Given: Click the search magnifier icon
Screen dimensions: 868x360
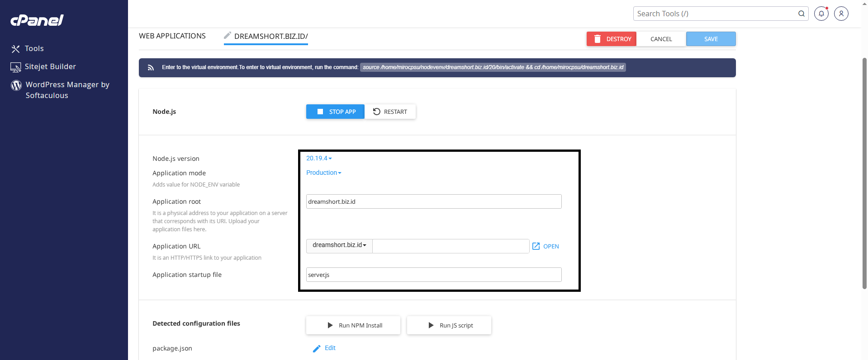Looking at the screenshot, I should click(801, 14).
